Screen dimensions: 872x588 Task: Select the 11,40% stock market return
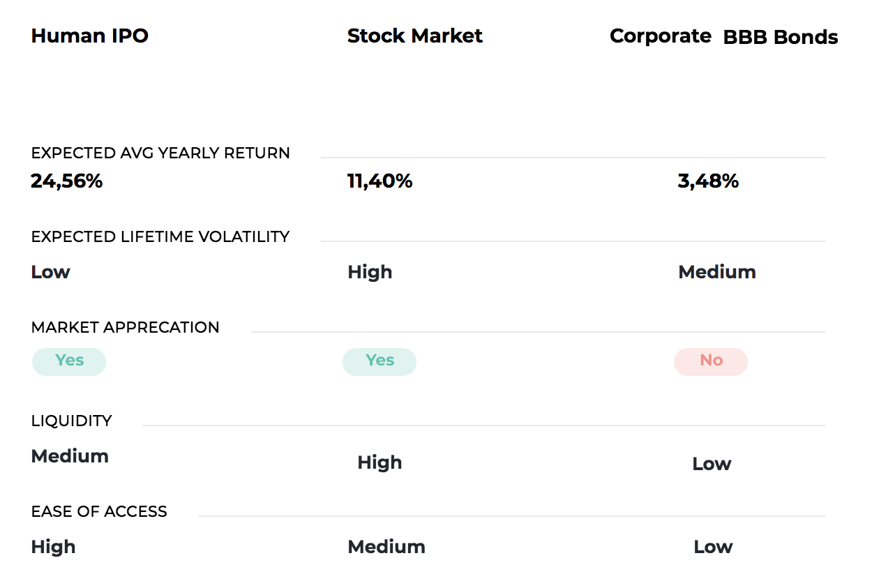click(x=380, y=181)
